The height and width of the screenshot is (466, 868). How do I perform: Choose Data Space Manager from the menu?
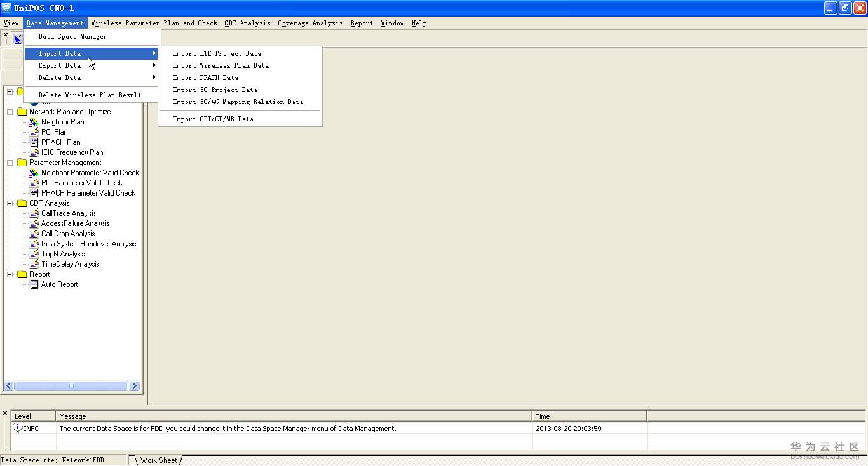[91, 36]
